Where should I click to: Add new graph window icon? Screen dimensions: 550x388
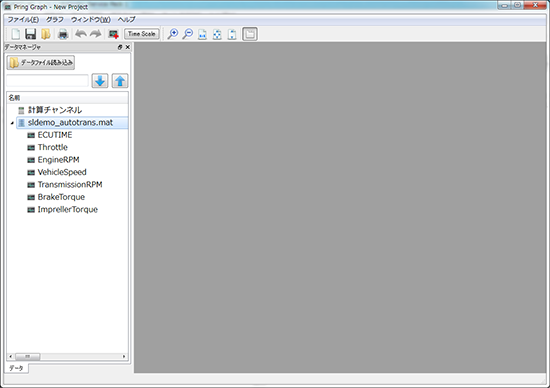click(113, 34)
